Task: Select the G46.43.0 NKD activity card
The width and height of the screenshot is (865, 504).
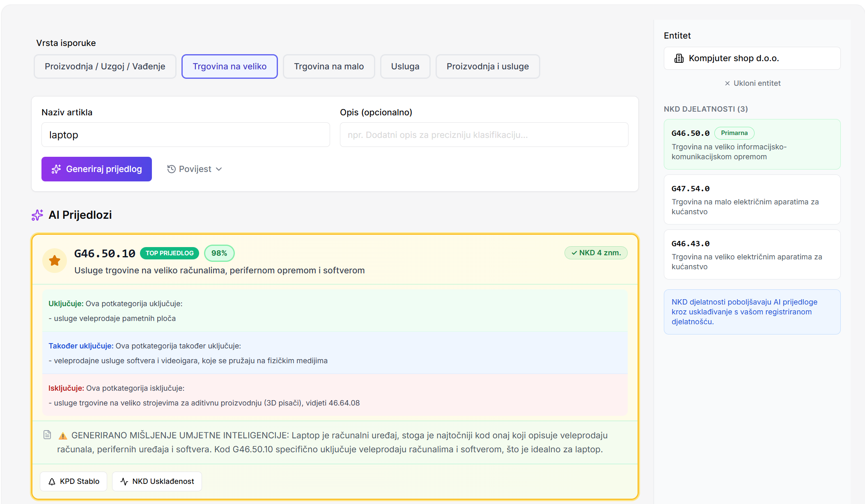Action: (752, 254)
